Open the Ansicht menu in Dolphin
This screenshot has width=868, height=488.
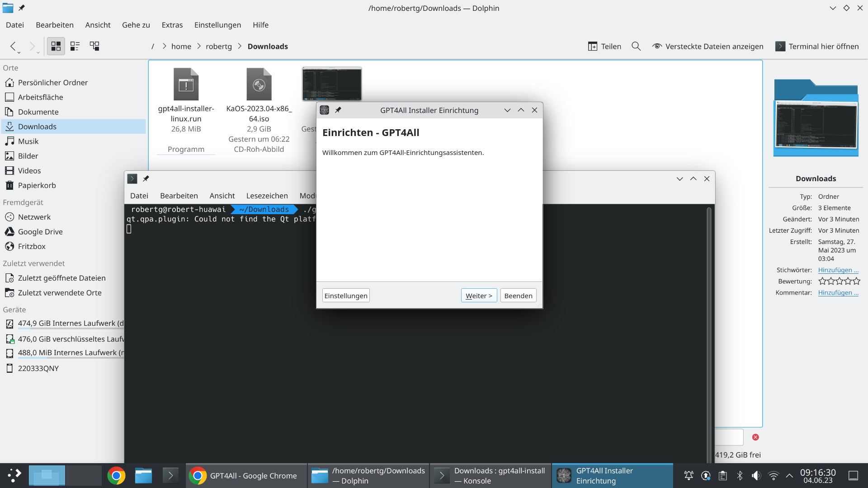98,25
